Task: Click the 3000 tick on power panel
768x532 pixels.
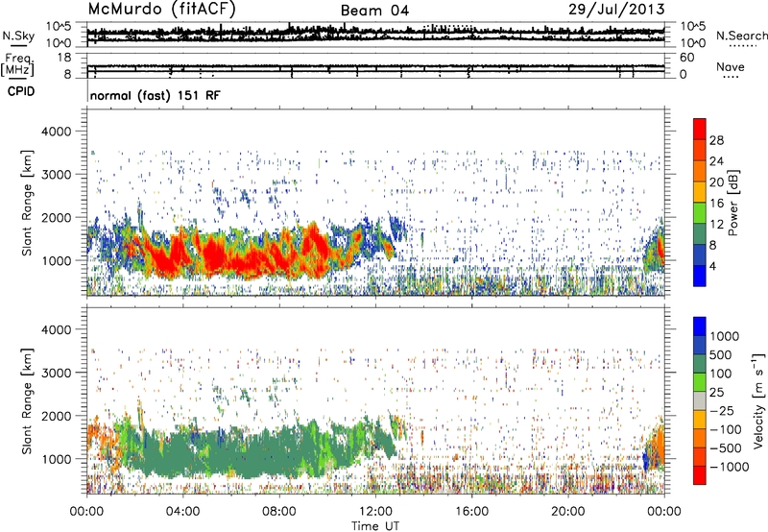Action: [57, 175]
